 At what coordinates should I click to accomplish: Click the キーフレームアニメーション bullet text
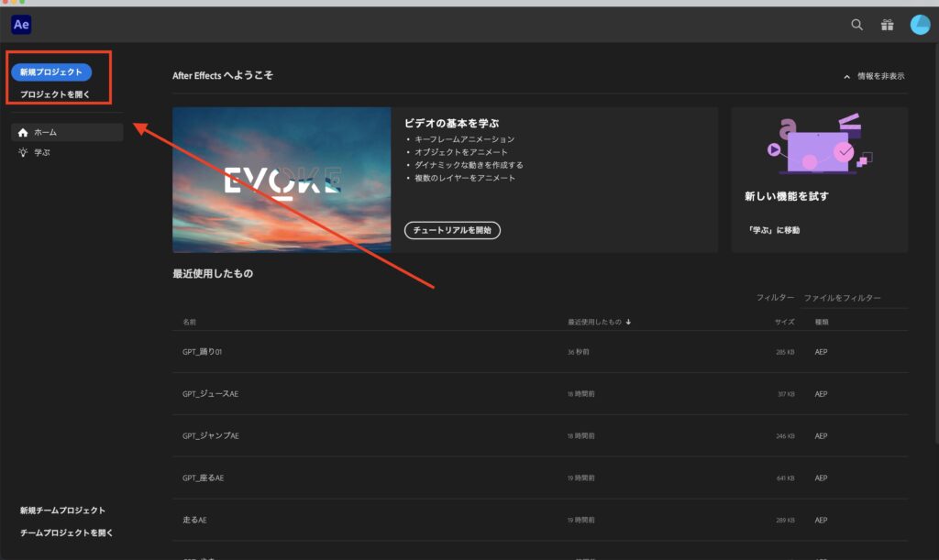click(464, 139)
